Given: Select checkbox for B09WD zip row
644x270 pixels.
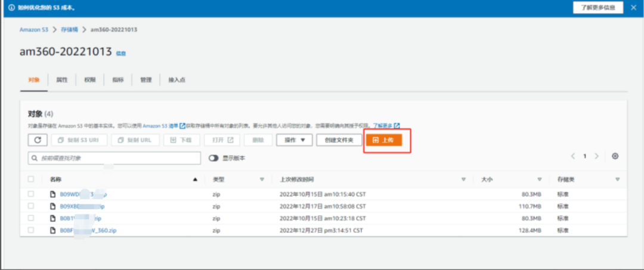Looking at the screenshot, I should click(x=31, y=194).
